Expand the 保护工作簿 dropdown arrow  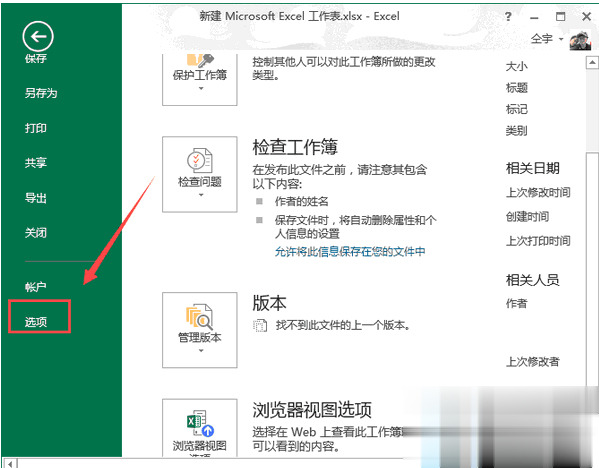coord(201,89)
